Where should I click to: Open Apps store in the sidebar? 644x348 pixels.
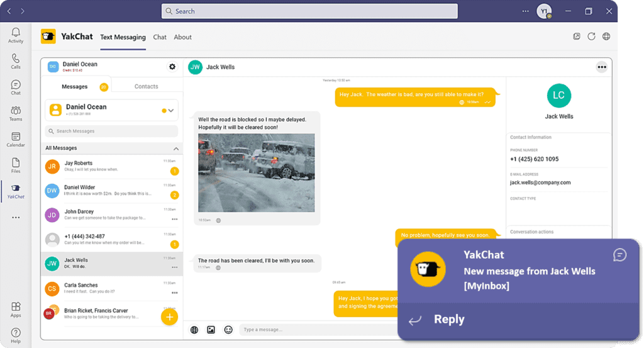click(16, 310)
